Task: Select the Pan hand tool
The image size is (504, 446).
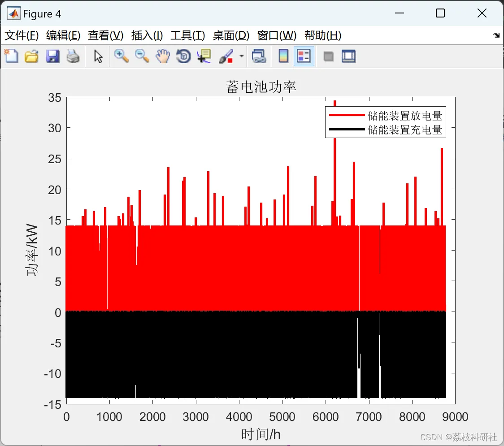Action: [x=163, y=56]
